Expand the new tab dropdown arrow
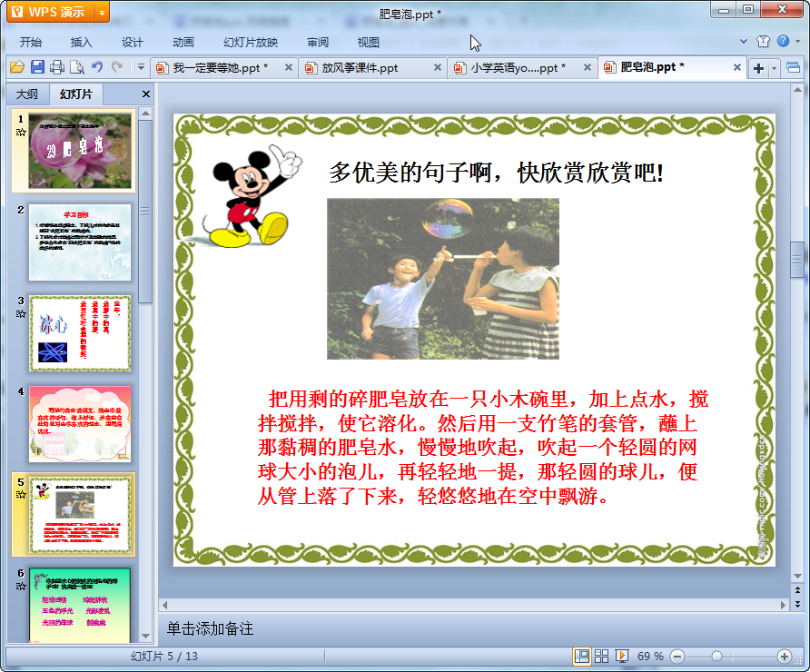810x672 pixels. (x=774, y=68)
